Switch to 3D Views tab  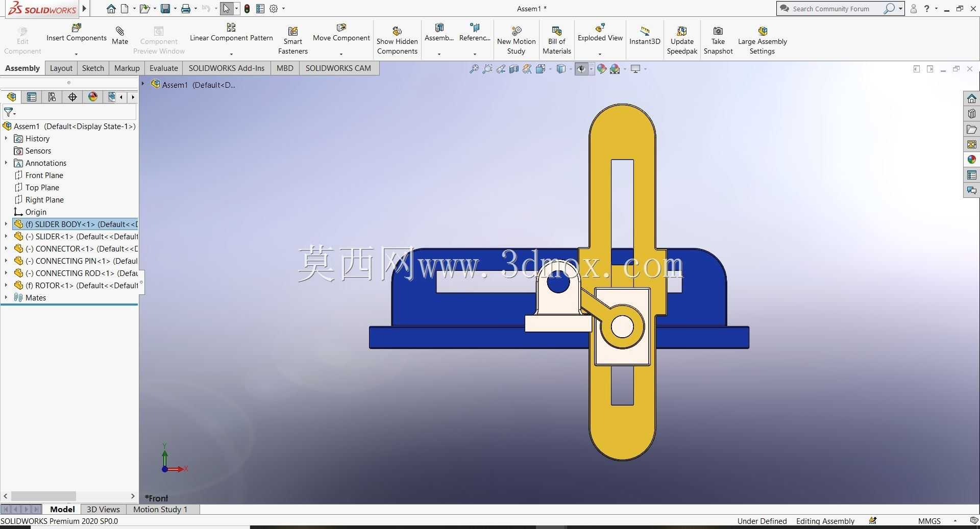(103, 509)
